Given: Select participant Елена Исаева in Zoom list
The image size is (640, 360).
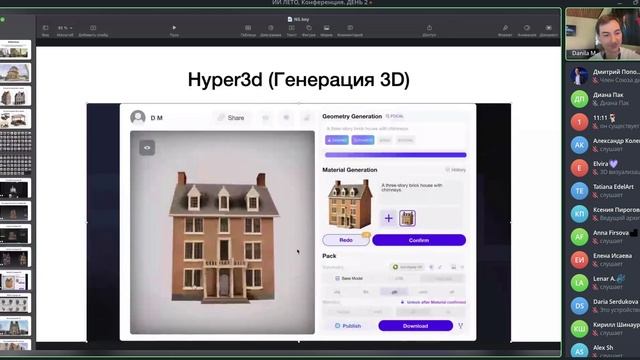Looking at the screenshot, I should coord(604,260).
